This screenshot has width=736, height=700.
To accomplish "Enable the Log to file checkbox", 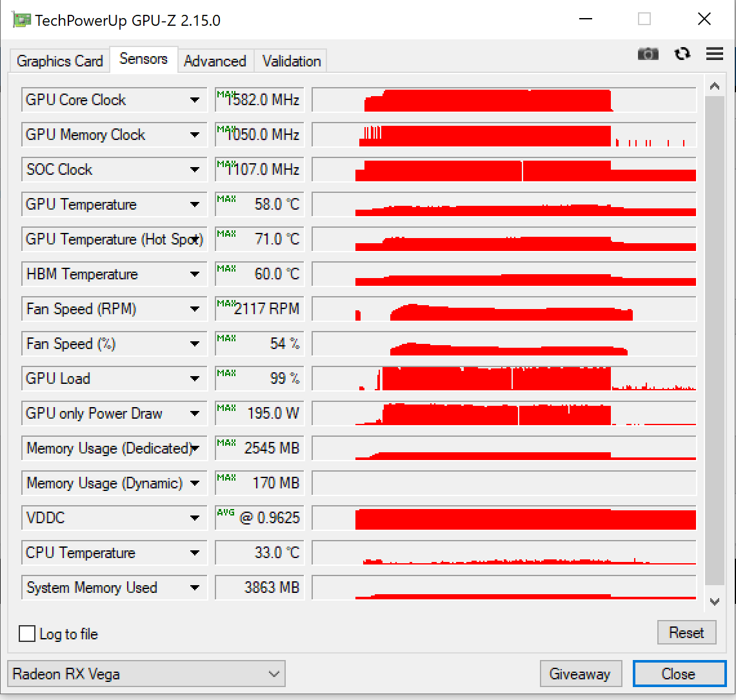I will (26, 634).
